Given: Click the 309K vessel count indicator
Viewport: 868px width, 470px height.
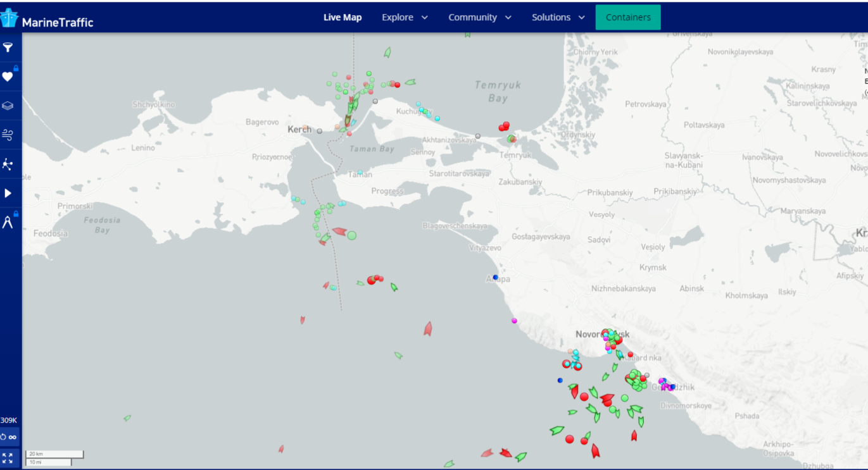Looking at the screenshot, I should tap(9, 420).
